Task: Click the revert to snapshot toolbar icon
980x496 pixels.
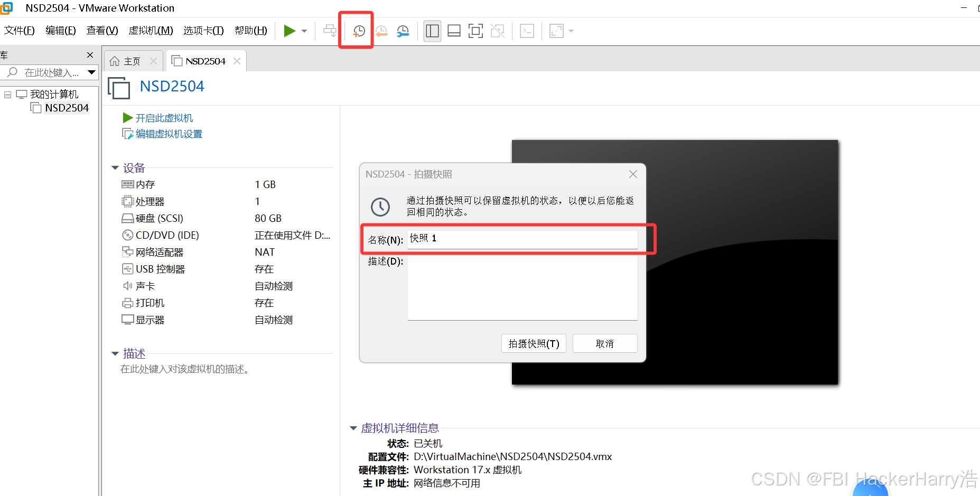Action: pyautogui.click(x=381, y=31)
